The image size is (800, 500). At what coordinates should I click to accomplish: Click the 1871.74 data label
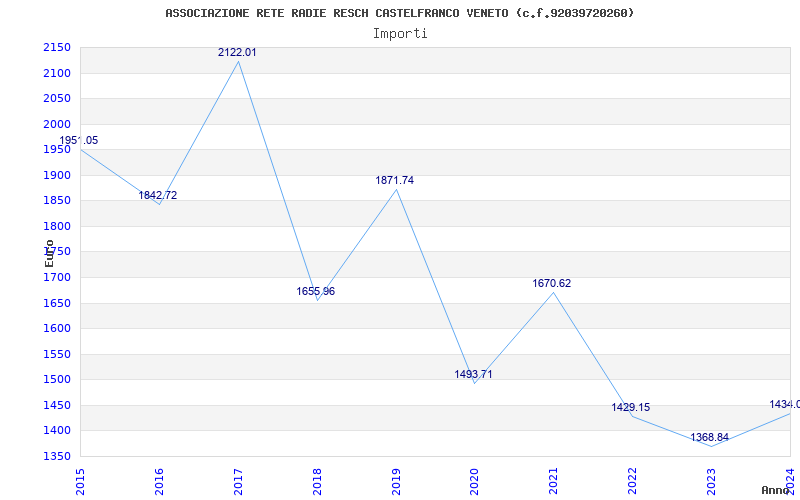click(x=394, y=180)
